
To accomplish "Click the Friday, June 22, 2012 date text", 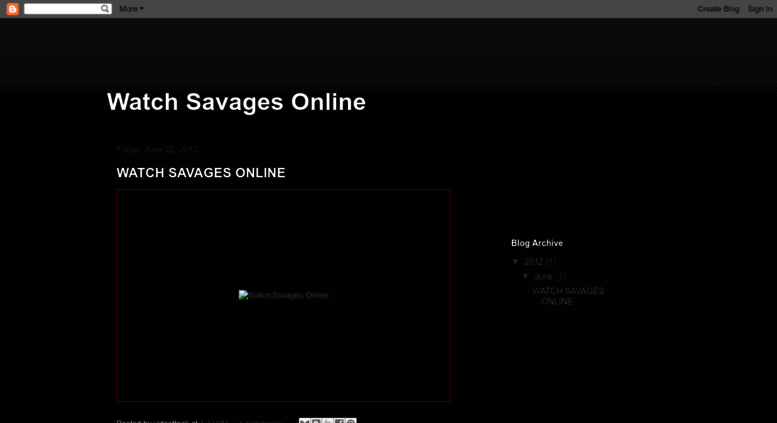I will click(157, 149).
